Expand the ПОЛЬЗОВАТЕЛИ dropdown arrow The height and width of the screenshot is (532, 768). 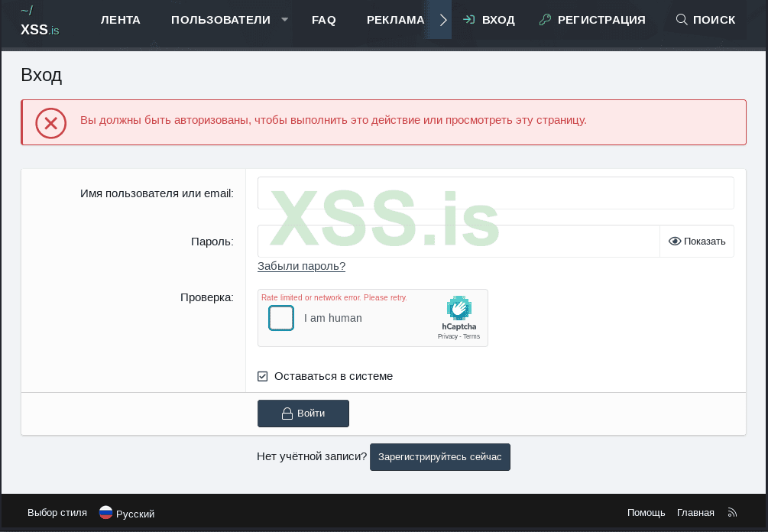[284, 20]
